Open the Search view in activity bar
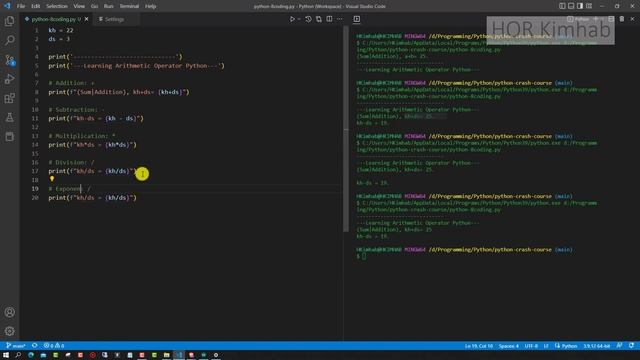This screenshot has width=640, height=360. (x=9, y=40)
